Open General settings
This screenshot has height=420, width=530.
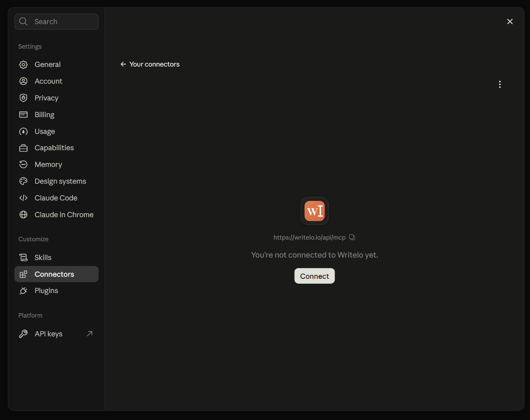(x=56, y=64)
